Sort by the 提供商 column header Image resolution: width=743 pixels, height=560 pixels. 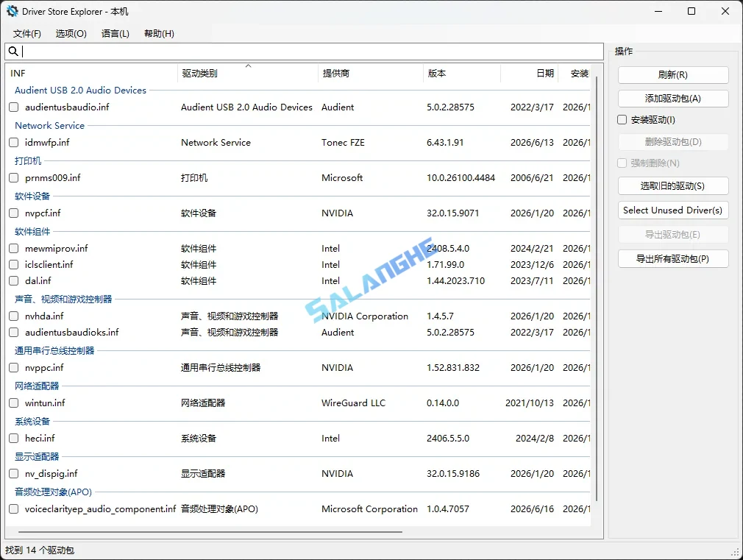(371, 74)
